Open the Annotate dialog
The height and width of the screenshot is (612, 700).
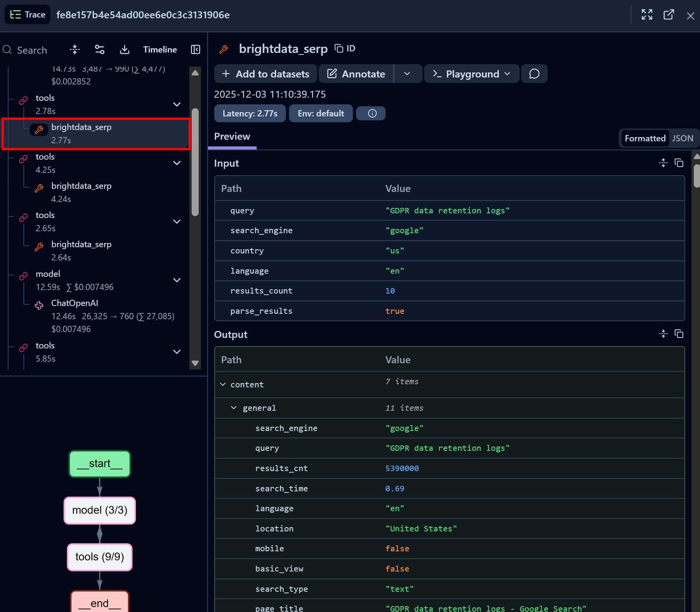pos(356,74)
